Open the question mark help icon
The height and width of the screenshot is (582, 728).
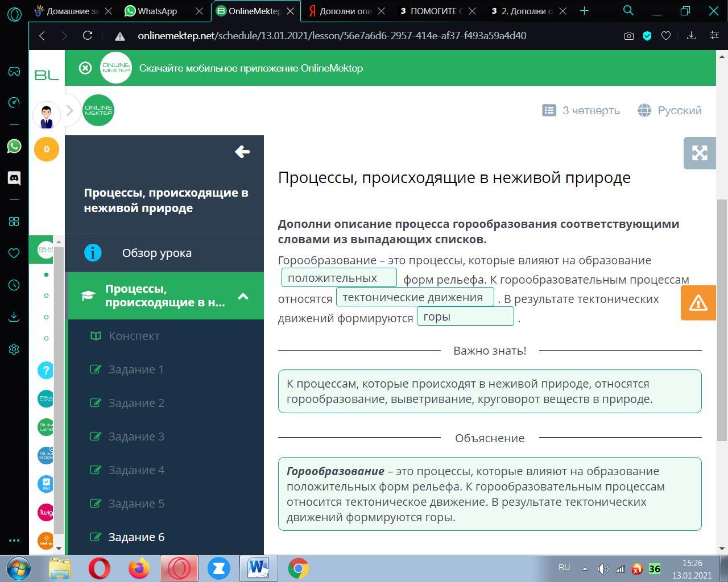(45, 371)
